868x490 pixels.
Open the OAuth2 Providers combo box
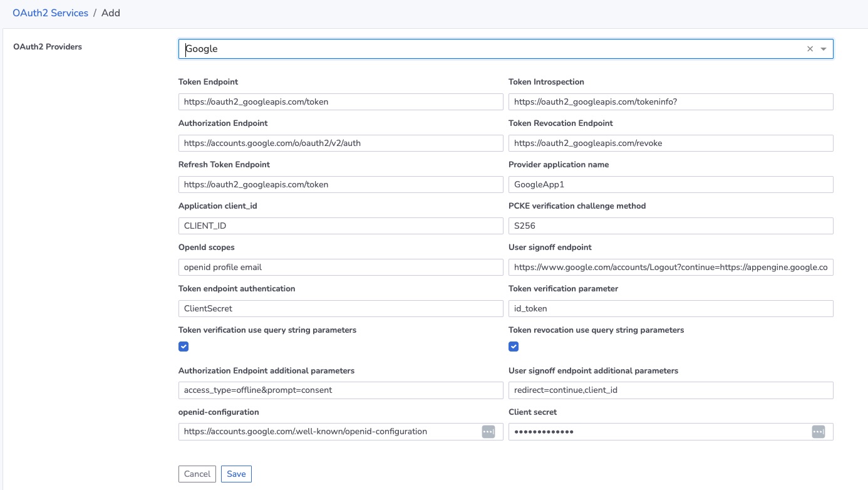coord(488,49)
